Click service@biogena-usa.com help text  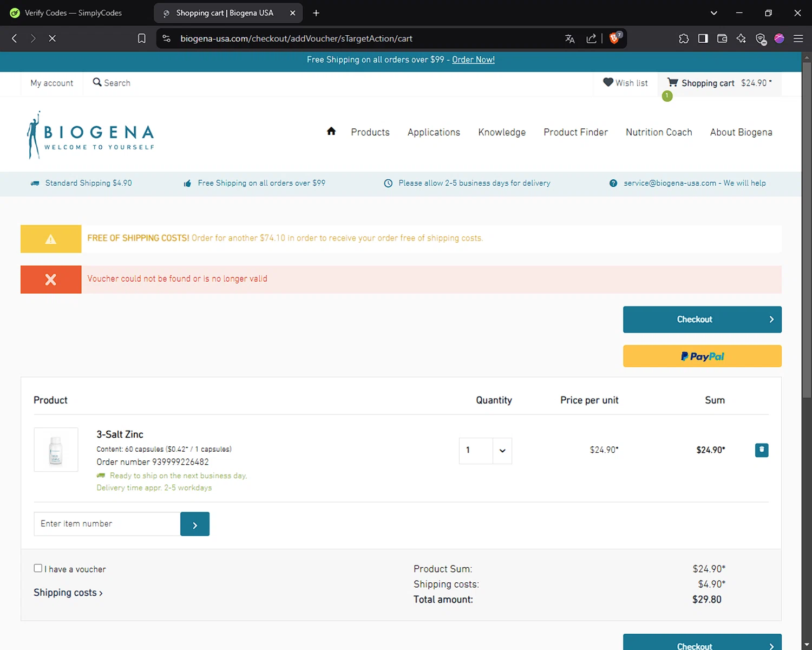695,183
